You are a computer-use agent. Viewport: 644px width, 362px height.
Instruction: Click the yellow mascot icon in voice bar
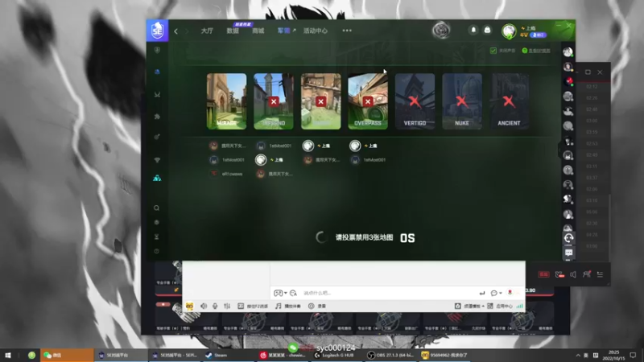pyautogui.click(x=189, y=306)
